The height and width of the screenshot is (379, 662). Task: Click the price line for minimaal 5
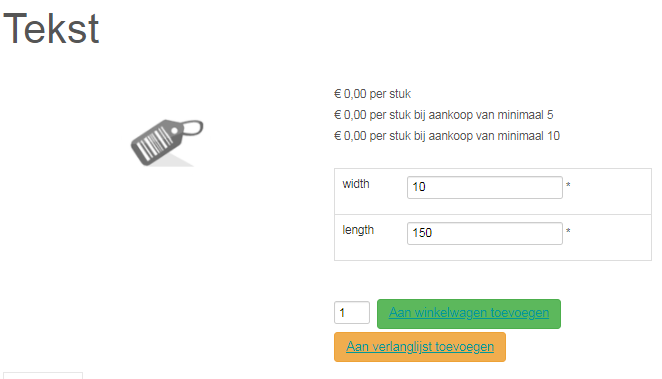[443, 115]
